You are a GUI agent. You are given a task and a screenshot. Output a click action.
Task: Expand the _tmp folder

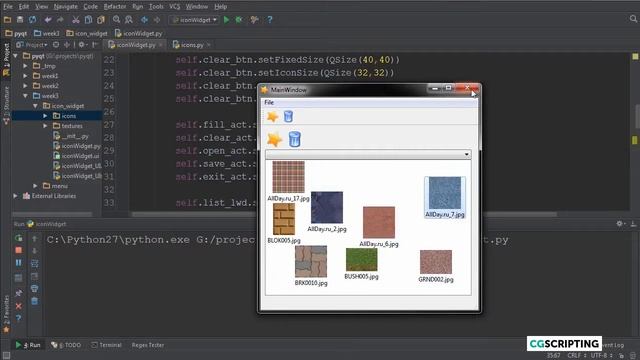pos(26,66)
